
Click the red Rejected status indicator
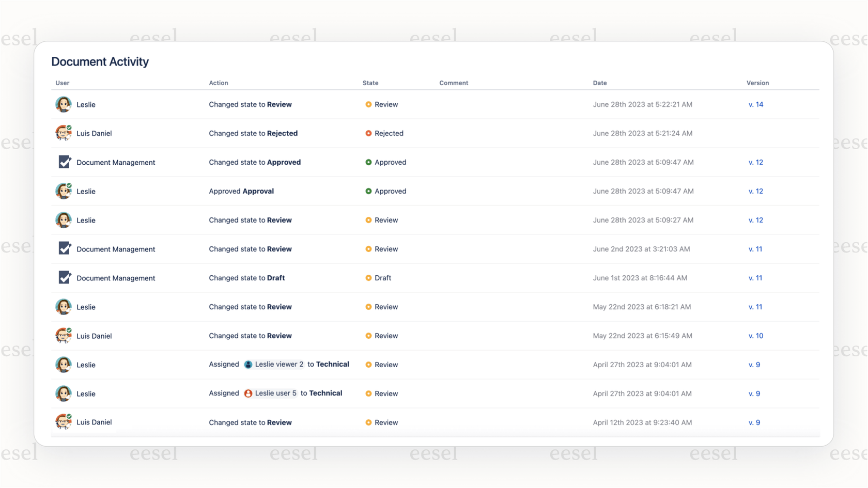[x=368, y=133]
